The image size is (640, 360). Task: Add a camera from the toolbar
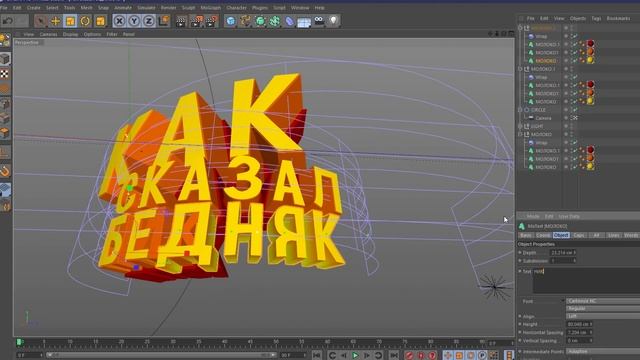pos(319,21)
